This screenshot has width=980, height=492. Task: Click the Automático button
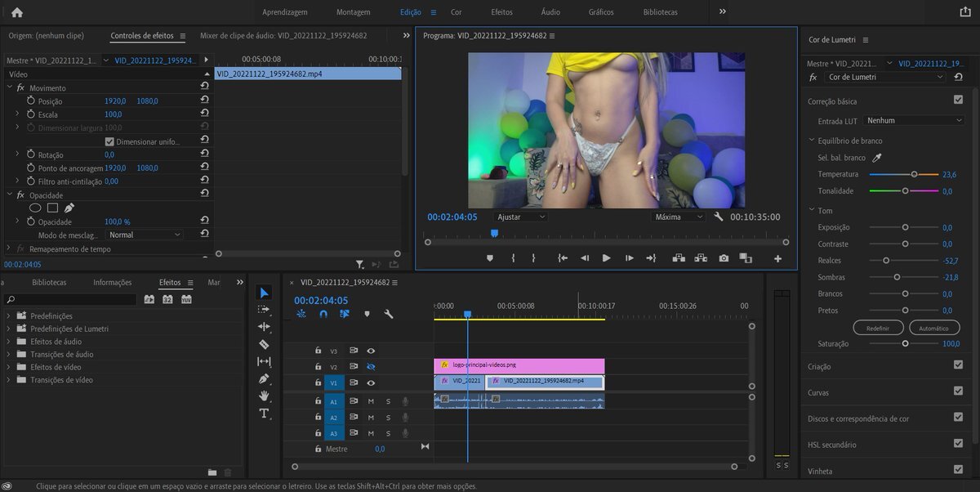(933, 328)
